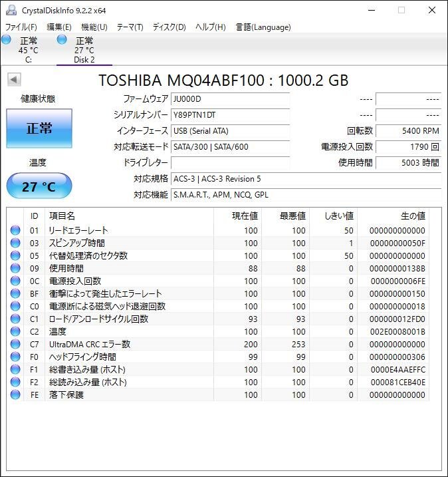Select current value 93 in row C1
Image resolution: width=448 pixels, height=477 pixels.
point(253,319)
